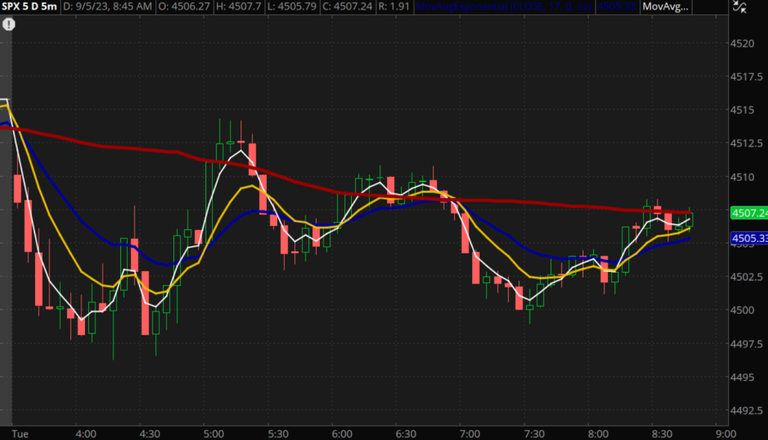Image resolution: width=768 pixels, height=440 pixels.
Task: Click the range value R: 1.91
Action: click(394, 7)
